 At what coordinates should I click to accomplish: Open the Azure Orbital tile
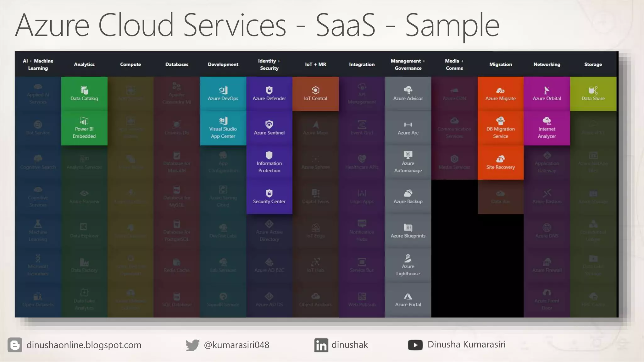click(547, 94)
